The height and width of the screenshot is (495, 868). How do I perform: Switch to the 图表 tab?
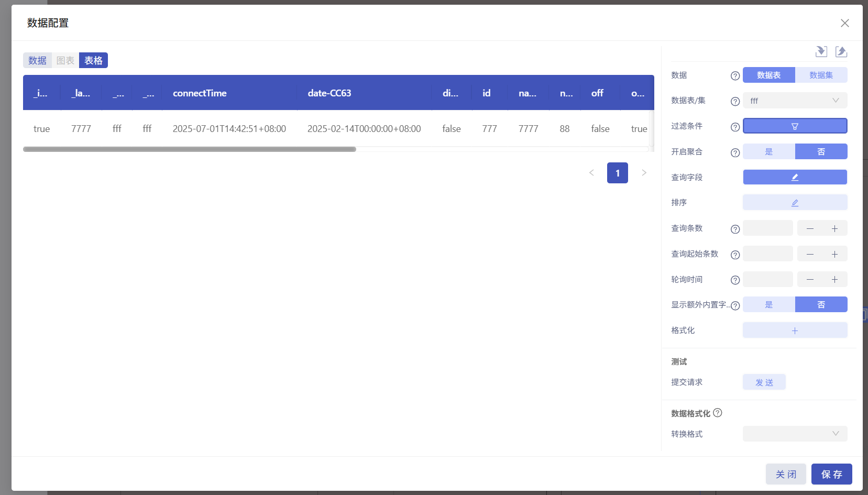point(65,60)
